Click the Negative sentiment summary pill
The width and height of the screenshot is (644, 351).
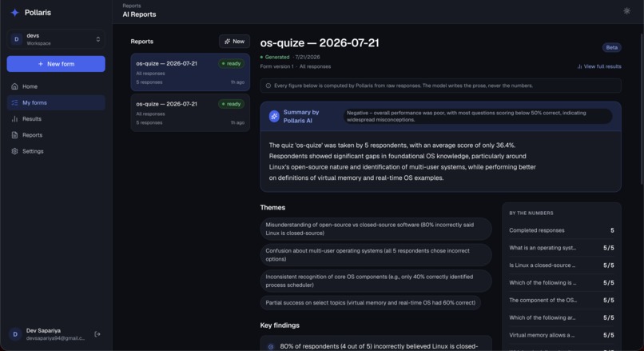[x=478, y=116]
